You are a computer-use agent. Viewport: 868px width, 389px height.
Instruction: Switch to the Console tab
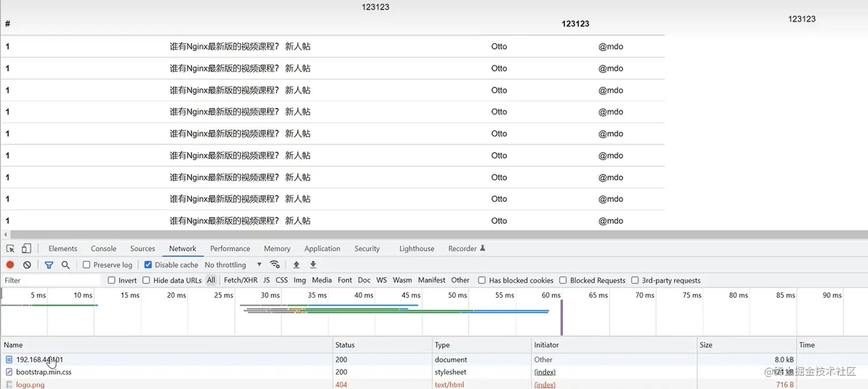[x=103, y=248]
